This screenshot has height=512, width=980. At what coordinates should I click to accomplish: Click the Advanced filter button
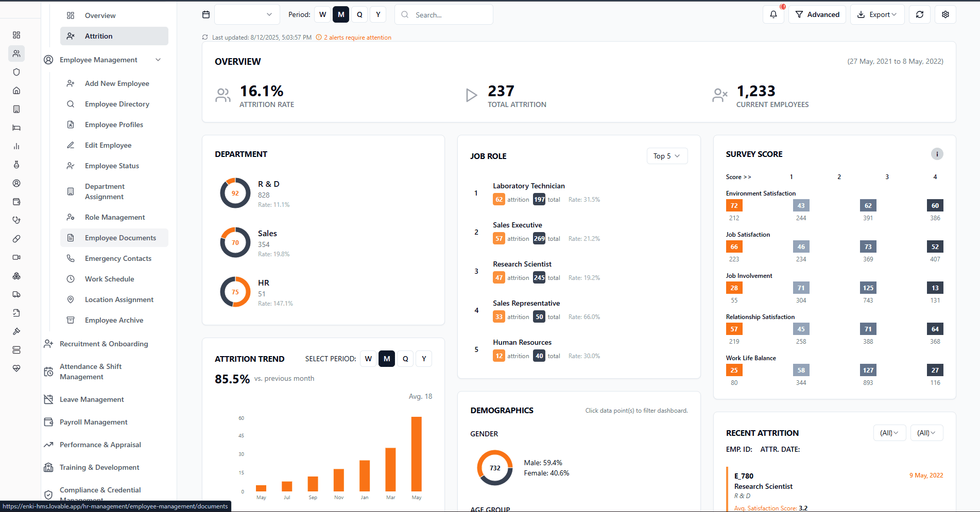pyautogui.click(x=817, y=15)
